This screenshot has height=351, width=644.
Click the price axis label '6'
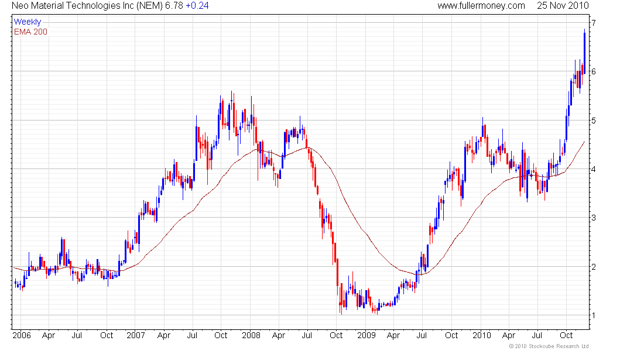[594, 71]
